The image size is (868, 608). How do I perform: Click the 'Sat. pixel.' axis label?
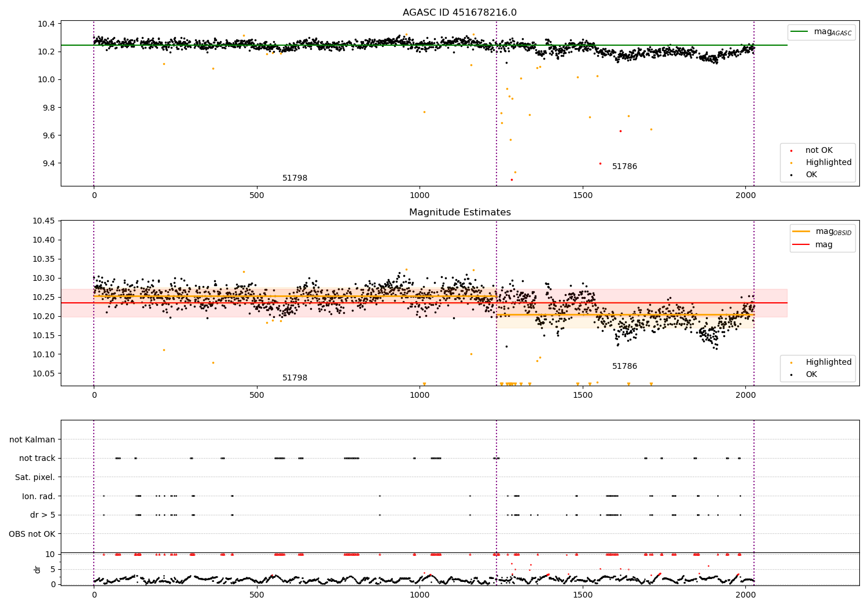(35, 477)
